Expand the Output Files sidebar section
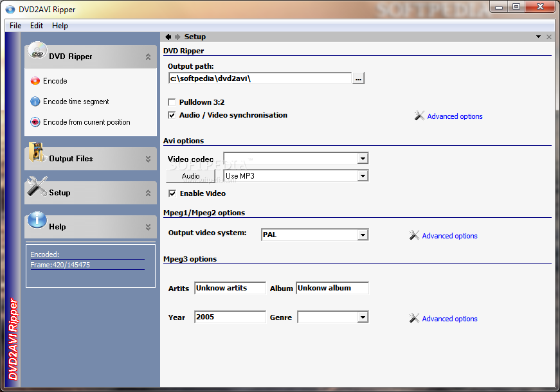 (x=149, y=159)
